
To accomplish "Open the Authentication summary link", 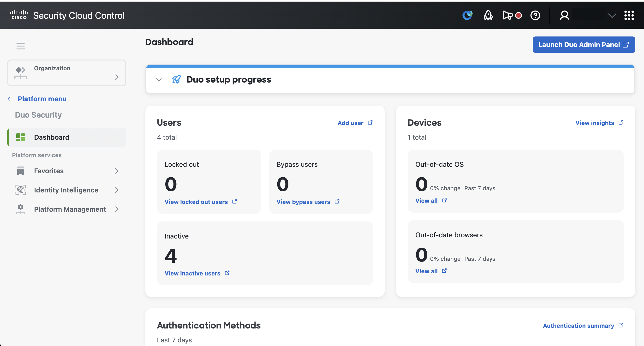I will click(x=578, y=326).
